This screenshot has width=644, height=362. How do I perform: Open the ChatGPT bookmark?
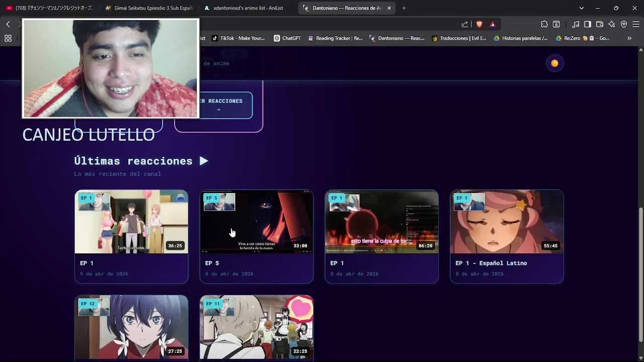click(x=287, y=38)
